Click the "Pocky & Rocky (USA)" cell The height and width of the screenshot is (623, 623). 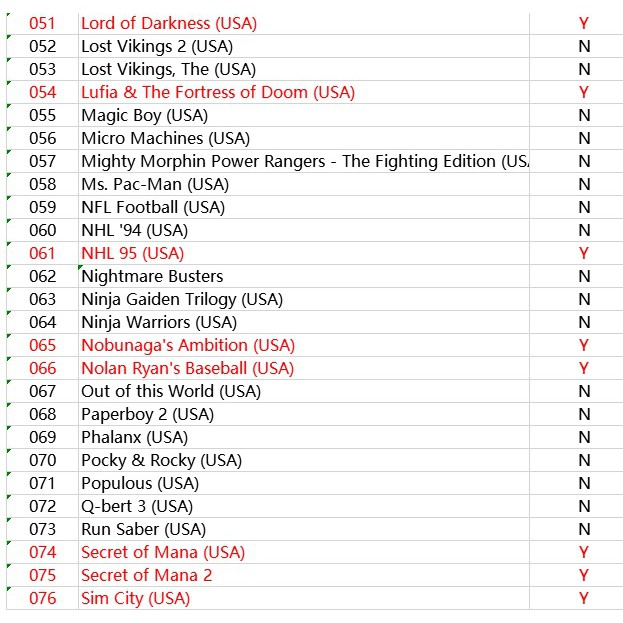coord(161,460)
